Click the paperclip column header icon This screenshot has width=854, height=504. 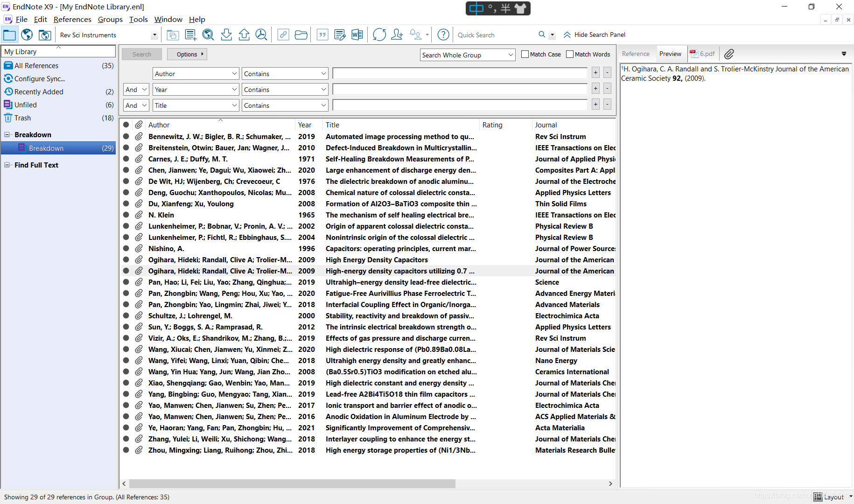139,125
